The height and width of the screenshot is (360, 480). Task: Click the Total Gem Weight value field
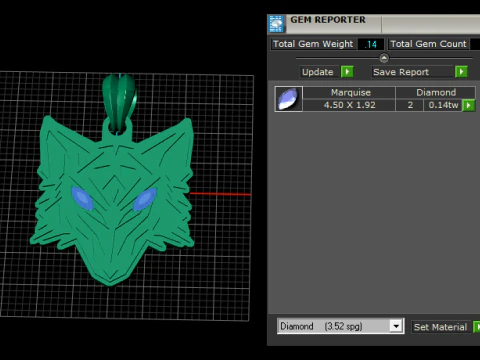coord(371,44)
